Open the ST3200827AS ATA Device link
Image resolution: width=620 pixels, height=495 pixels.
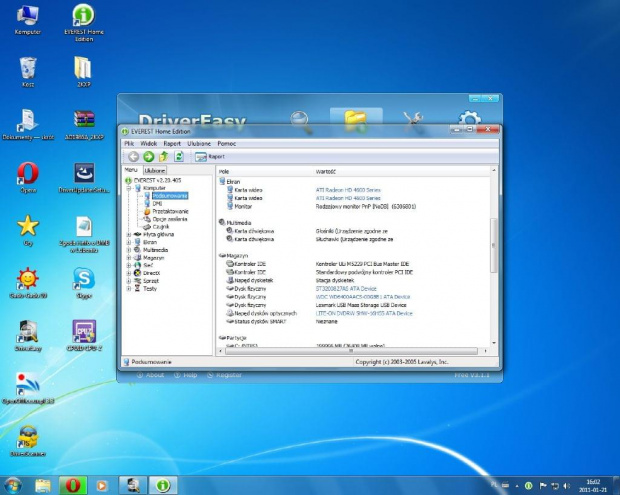[346, 289]
